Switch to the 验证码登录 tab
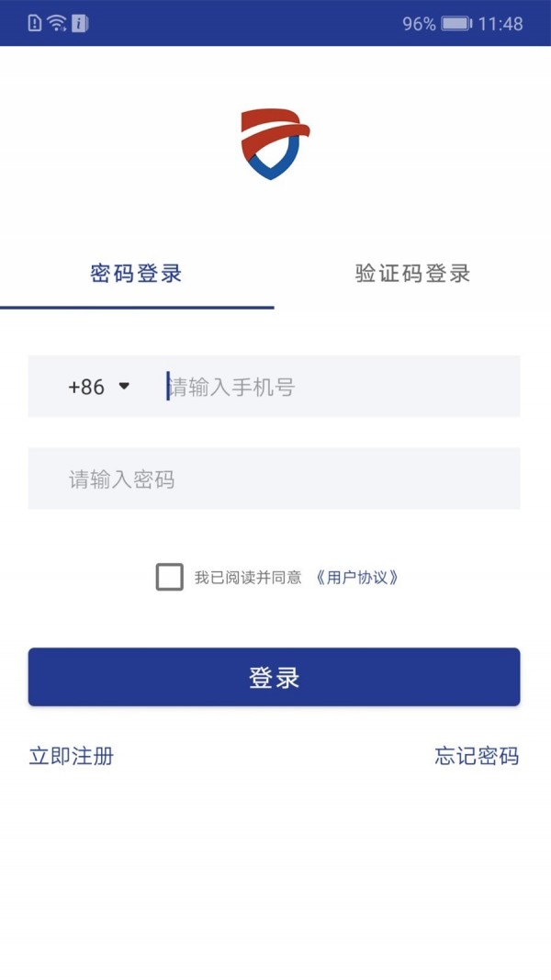 tap(411, 272)
